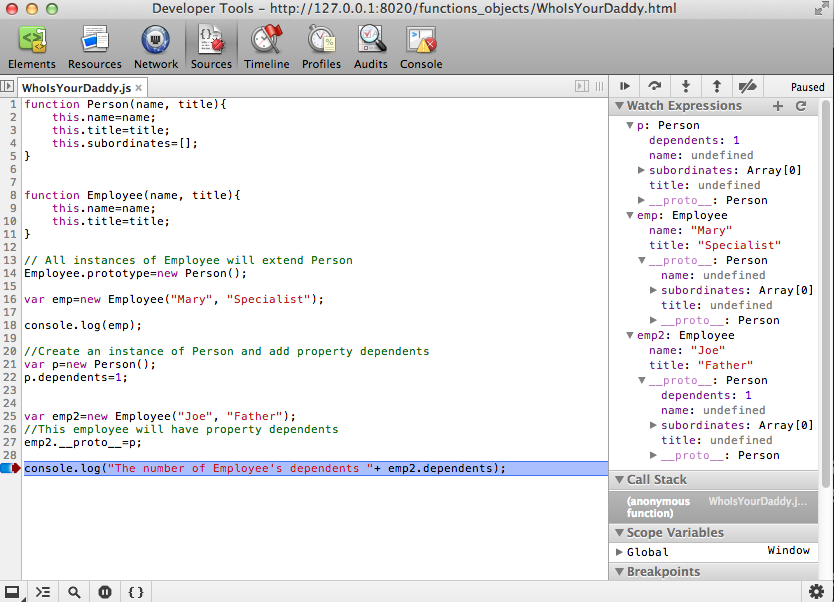Click the Resume script execution button
This screenshot has width=834, height=602.
click(x=625, y=87)
